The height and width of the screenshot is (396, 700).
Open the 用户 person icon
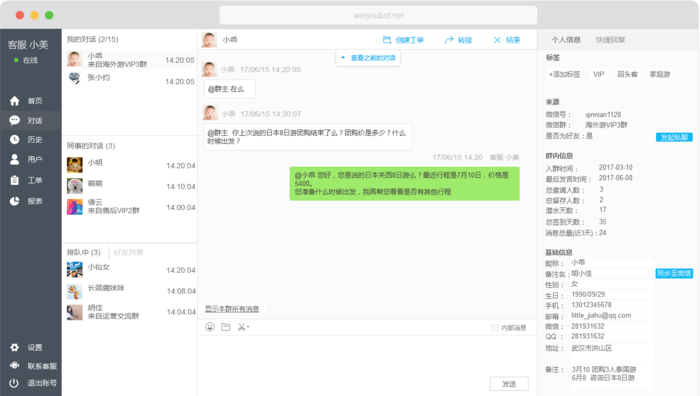[15, 159]
